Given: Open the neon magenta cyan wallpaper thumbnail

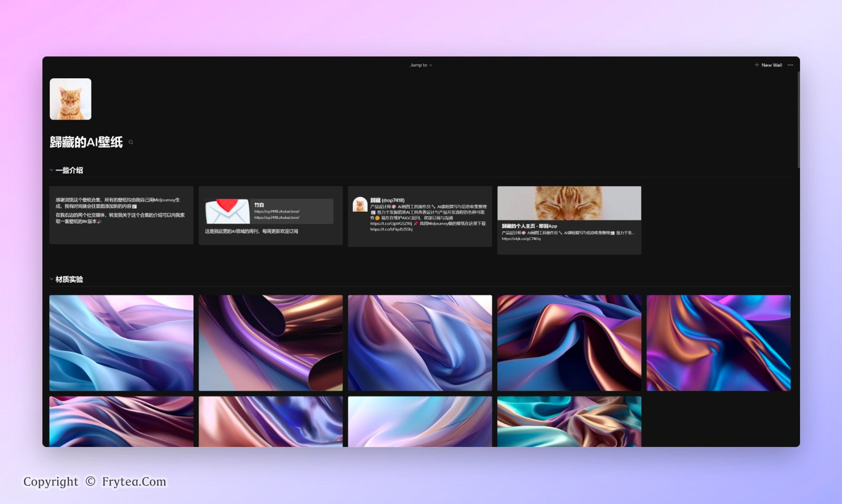Looking at the screenshot, I should tap(718, 343).
